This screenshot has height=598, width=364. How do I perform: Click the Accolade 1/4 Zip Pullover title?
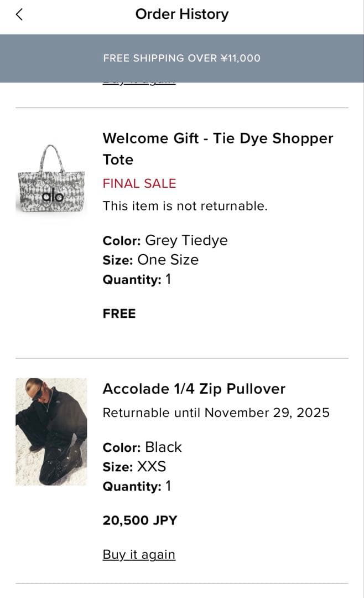click(x=194, y=389)
